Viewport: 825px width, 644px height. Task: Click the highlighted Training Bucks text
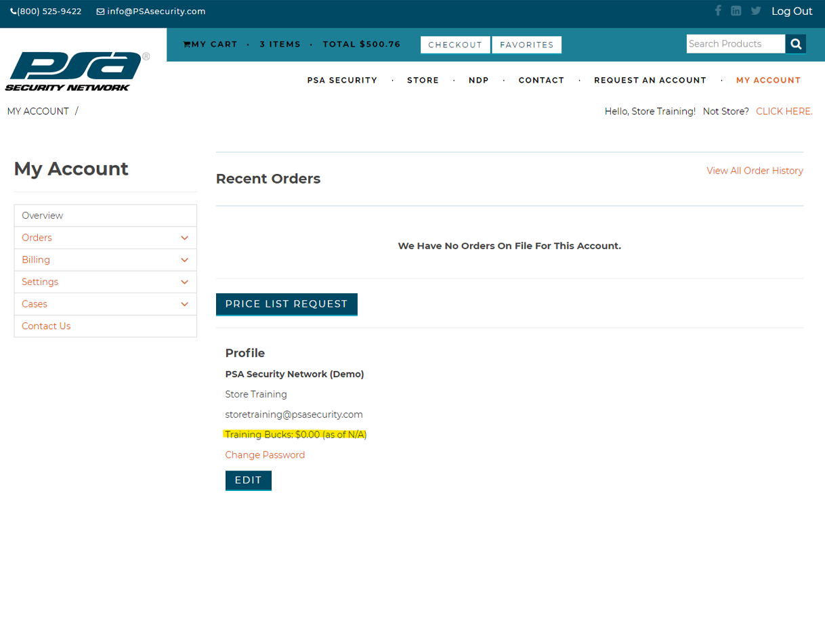tap(296, 435)
